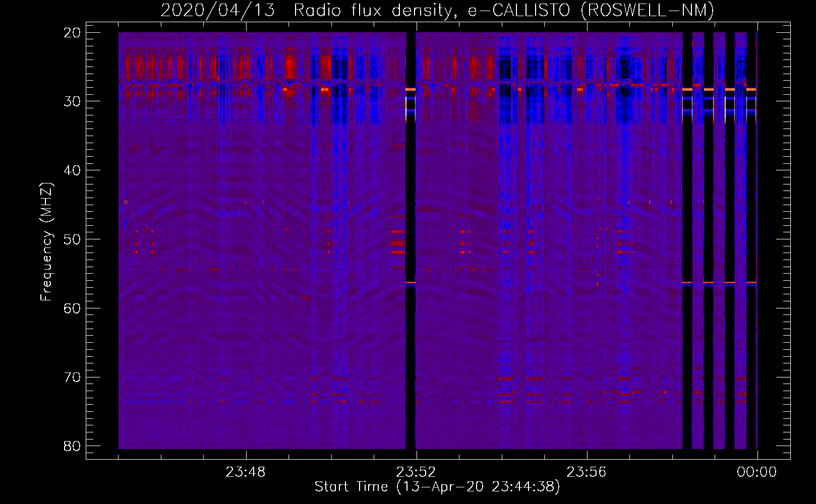Click the 80 MHz frequency tick label

[73, 446]
